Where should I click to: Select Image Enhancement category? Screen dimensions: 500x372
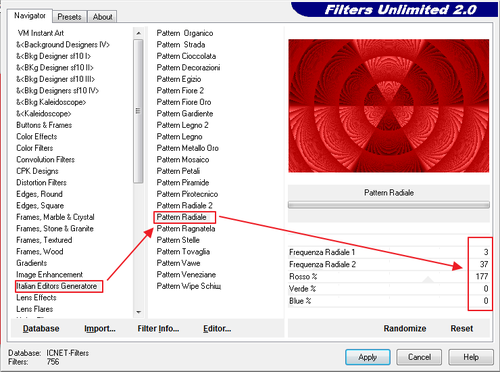49,275
